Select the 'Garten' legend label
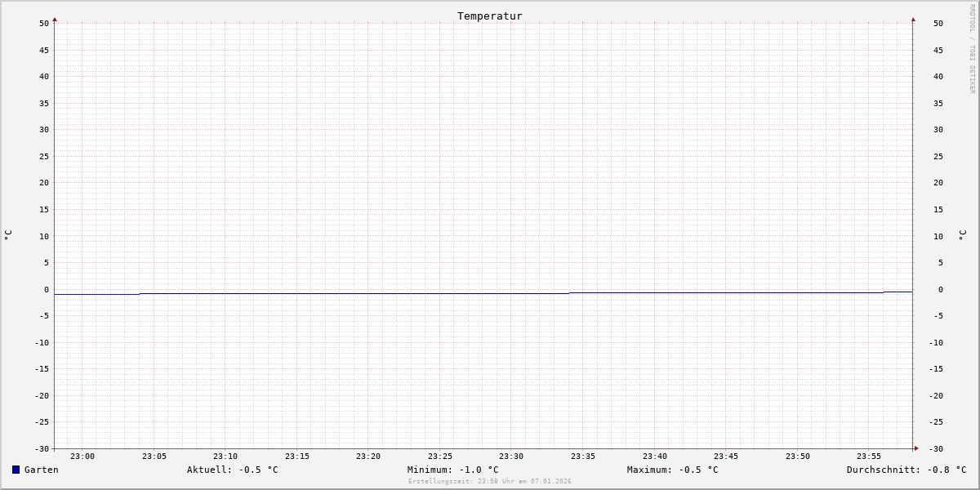The width and height of the screenshot is (980, 490). click(x=42, y=470)
